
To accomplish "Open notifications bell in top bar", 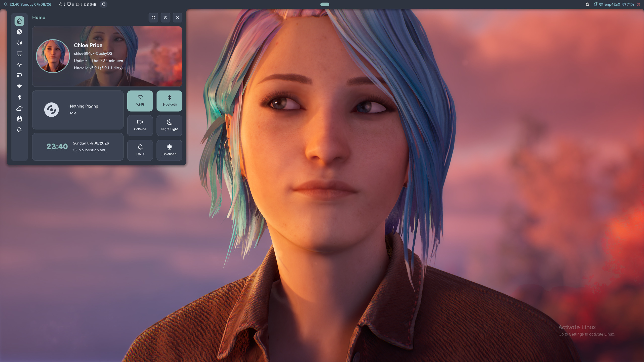I will (x=595, y=4).
